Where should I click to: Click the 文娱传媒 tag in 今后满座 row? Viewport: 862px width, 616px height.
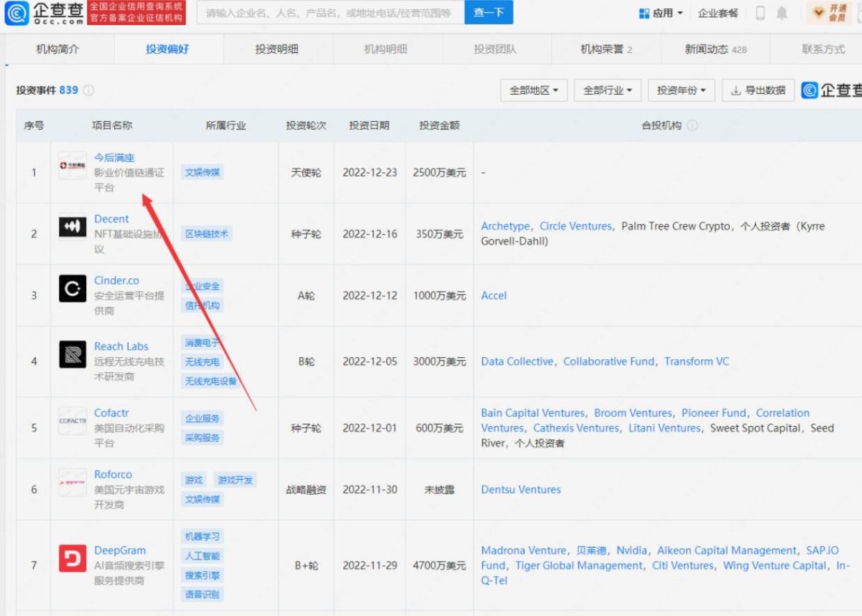pos(203,173)
